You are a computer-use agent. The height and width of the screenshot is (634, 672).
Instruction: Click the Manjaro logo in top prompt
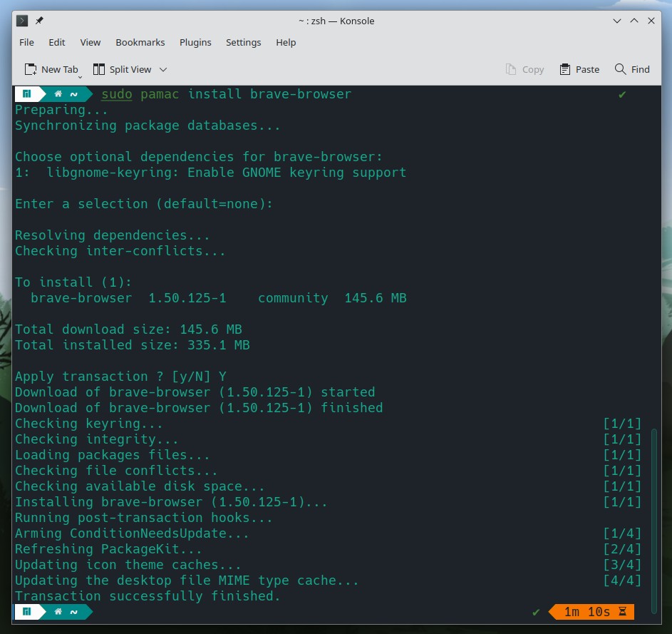(26, 94)
